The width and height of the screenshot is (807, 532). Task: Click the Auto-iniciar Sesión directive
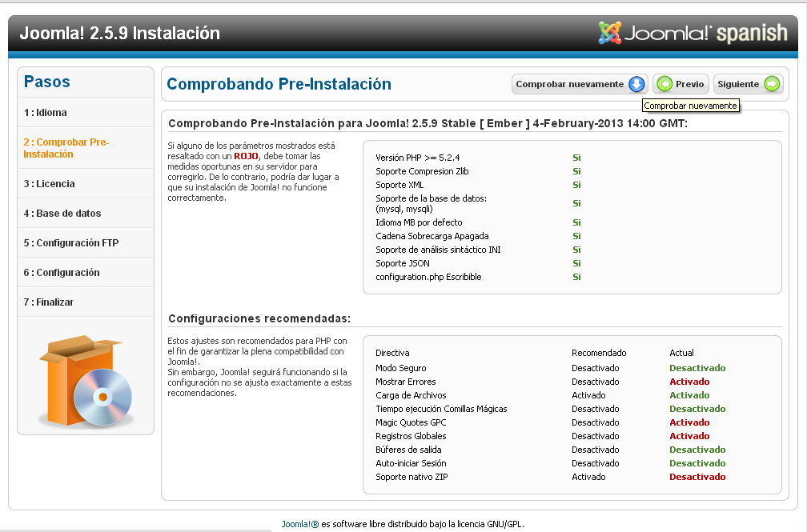pos(411,463)
